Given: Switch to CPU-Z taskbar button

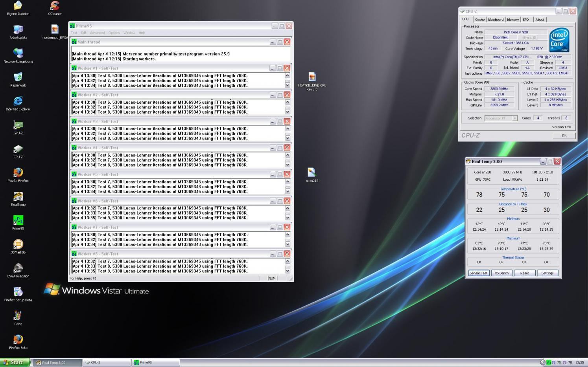Looking at the screenshot, I should (x=107, y=363).
